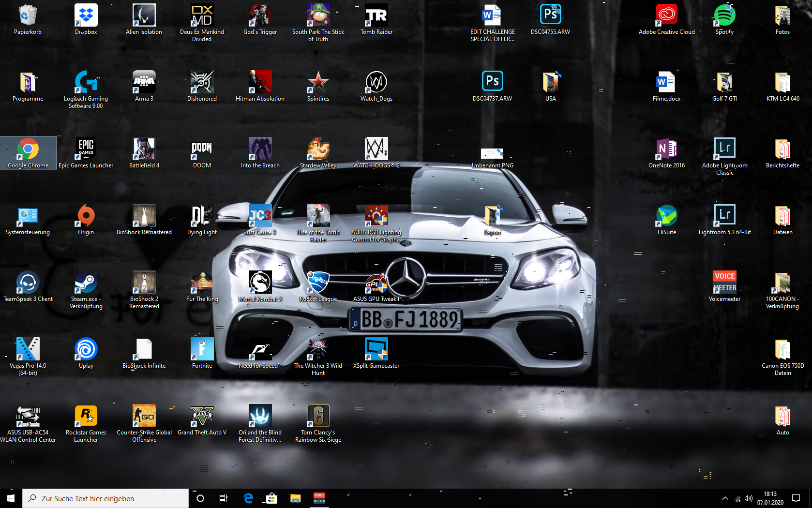The height and width of the screenshot is (508, 812).
Task: Click the KTM LC4 640 folder
Action: (x=783, y=82)
